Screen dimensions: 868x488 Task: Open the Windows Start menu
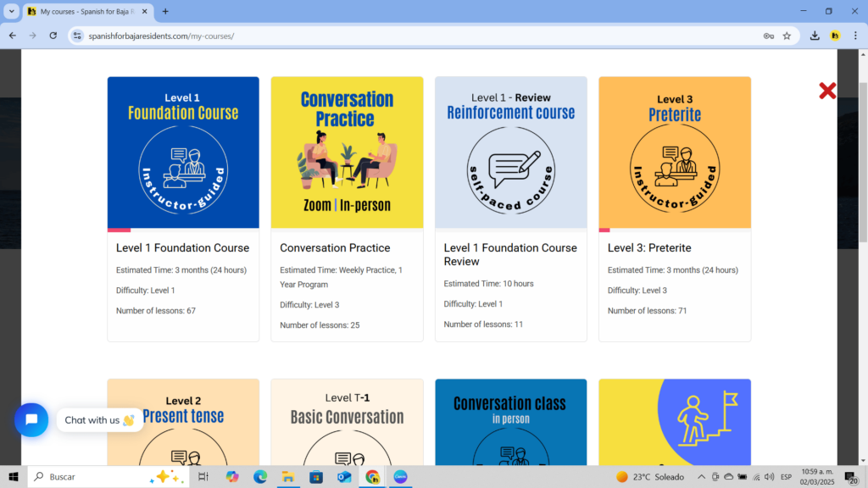tap(14, 476)
